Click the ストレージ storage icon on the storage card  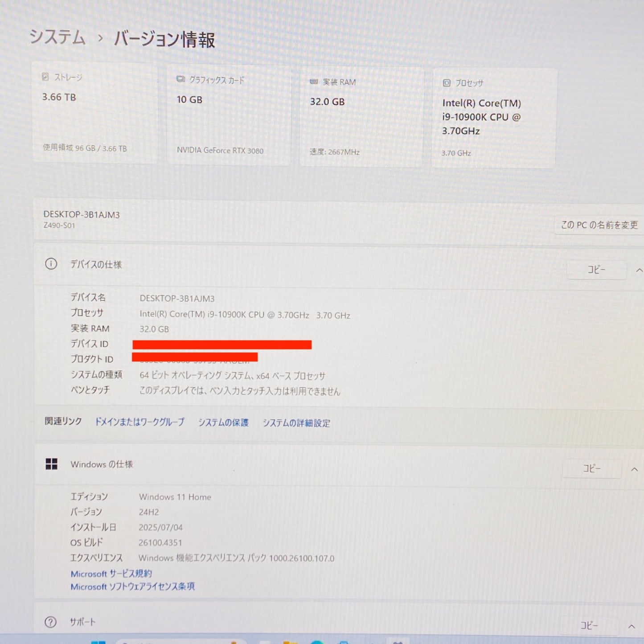45,77
